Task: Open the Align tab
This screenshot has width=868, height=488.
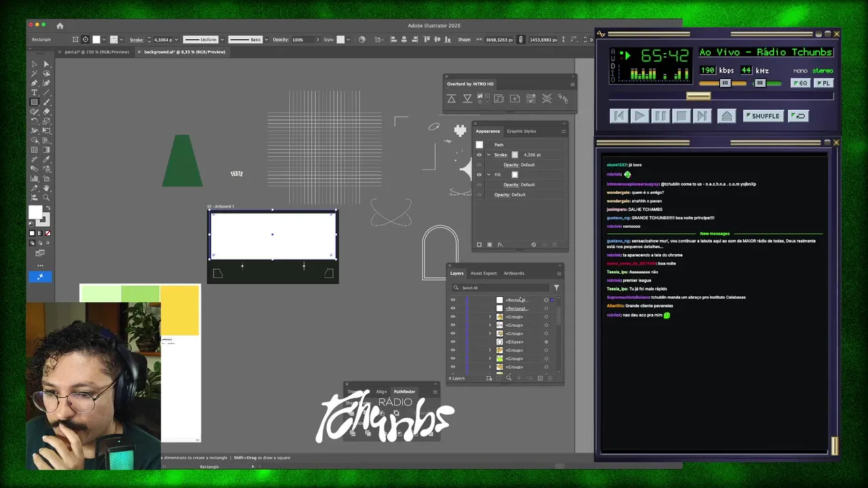Action: coord(381,392)
